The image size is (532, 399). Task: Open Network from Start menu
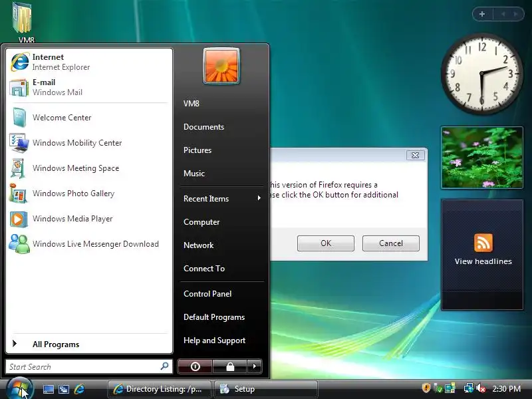pyautogui.click(x=198, y=245)
